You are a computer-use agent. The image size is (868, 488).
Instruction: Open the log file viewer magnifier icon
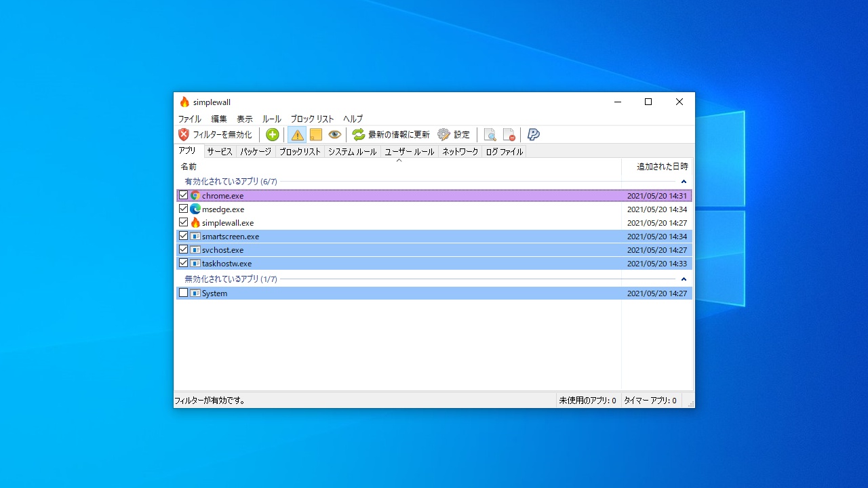pyautogui.click(x=490, y=135)
